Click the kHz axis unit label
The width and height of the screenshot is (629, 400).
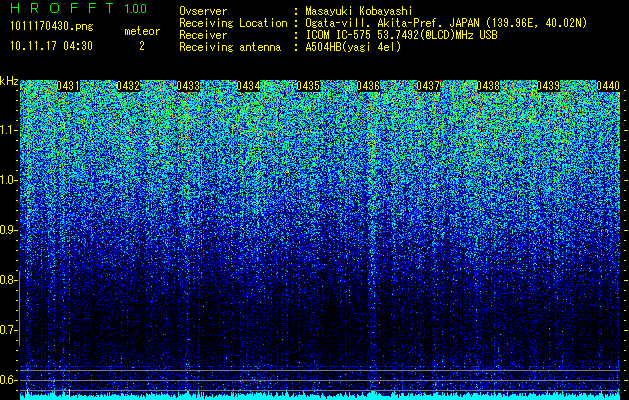click(9, 81)
